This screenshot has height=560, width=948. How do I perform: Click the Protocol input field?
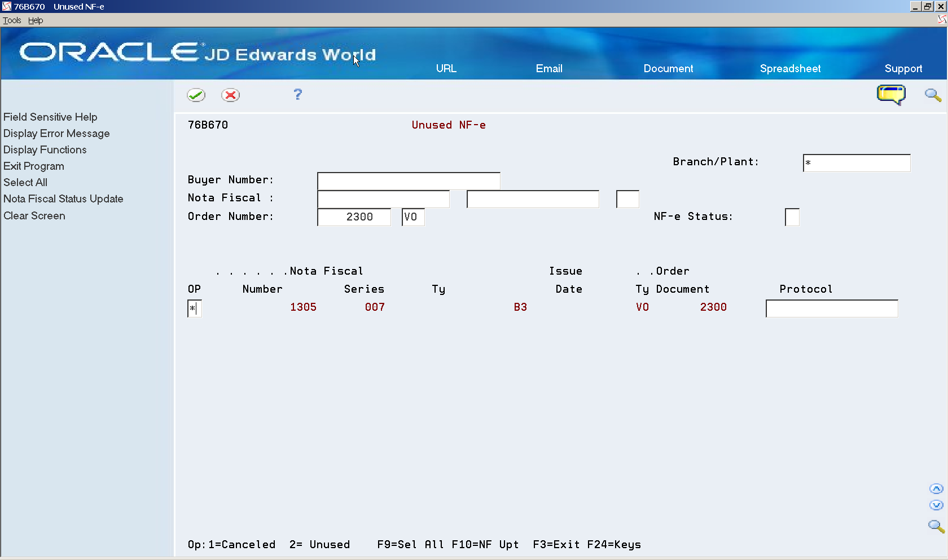tap(832, 308)
